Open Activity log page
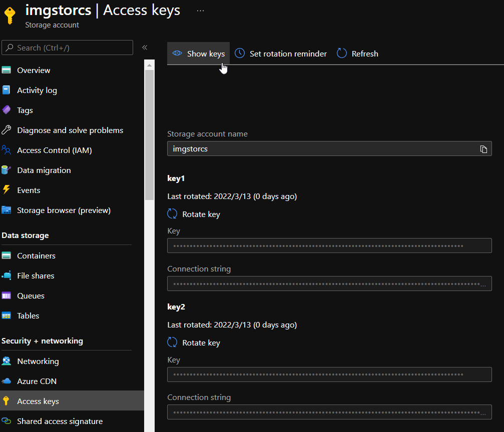This screenshot has height=432, width=504. [x=37, y=90]
